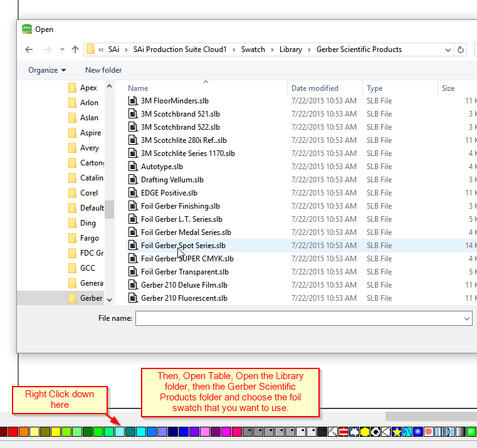Pick the blue vertical bars gradient swatch
477x448 pixels.
[x=439, y=432]
